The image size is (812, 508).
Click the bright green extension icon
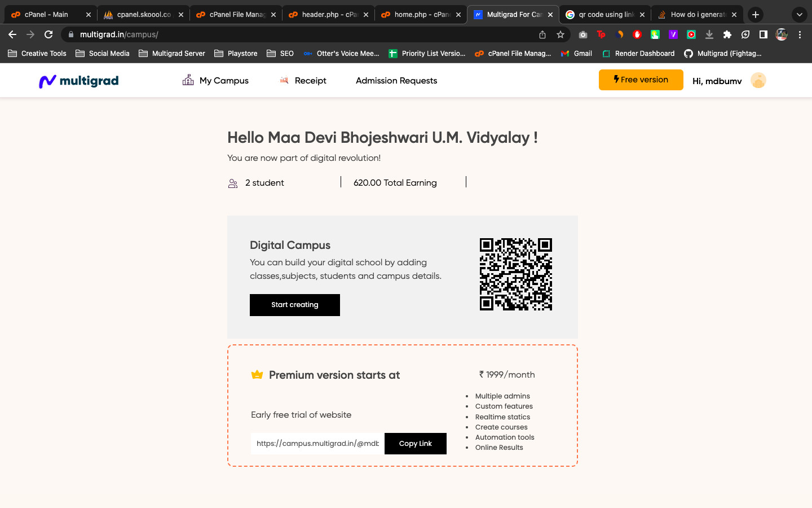(x=655, y=34)
